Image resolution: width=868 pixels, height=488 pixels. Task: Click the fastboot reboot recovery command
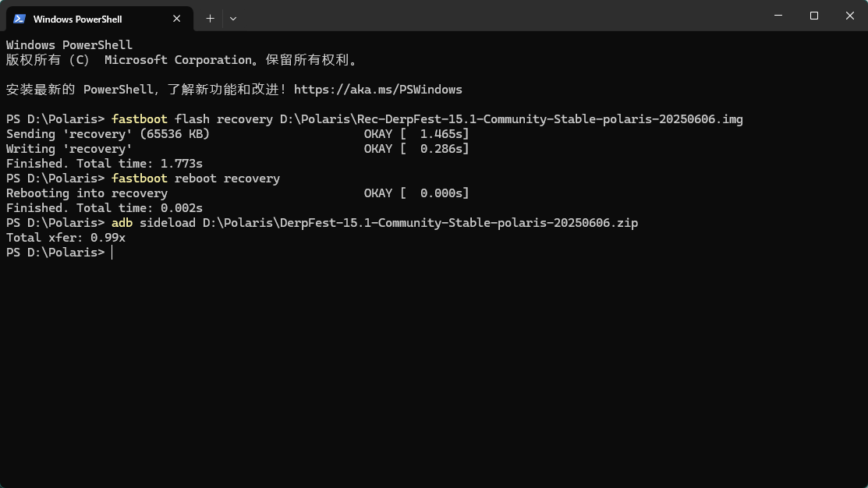click(x=196, y=179)
